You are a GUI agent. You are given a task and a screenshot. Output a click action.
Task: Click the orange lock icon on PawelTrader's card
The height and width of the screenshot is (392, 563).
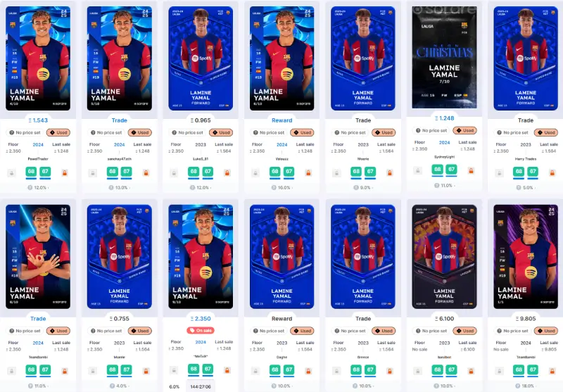coord(65,173)
